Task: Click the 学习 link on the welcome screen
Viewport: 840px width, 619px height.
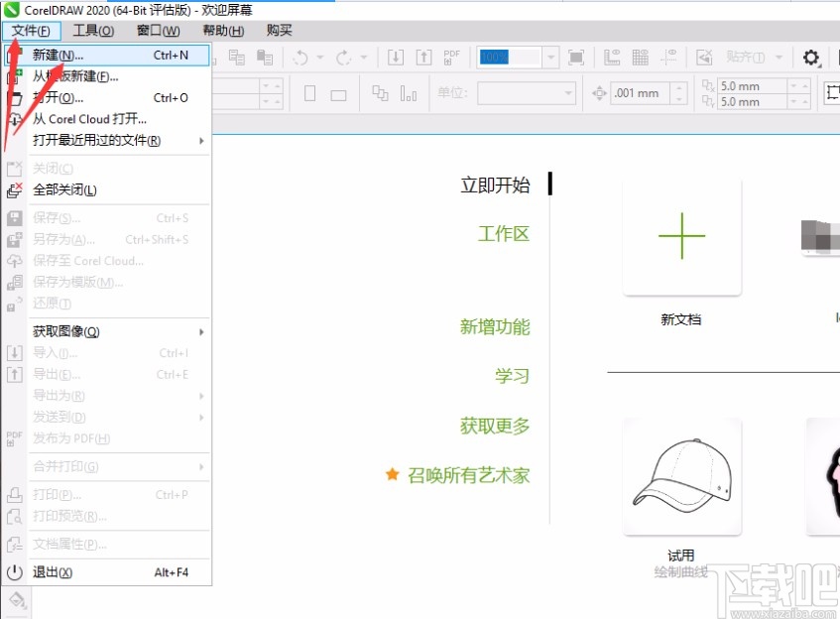Action: 513,376
